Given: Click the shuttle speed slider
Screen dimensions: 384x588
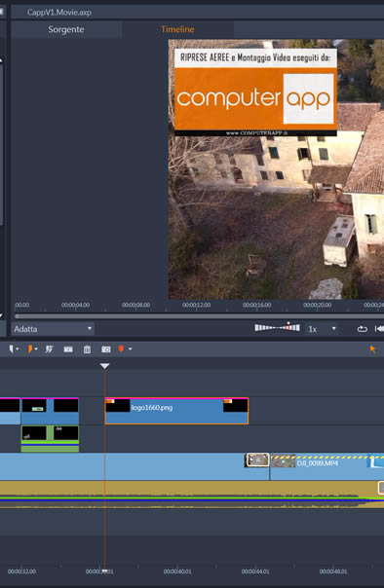Looking at the screenshot, I should pos(277,328).
